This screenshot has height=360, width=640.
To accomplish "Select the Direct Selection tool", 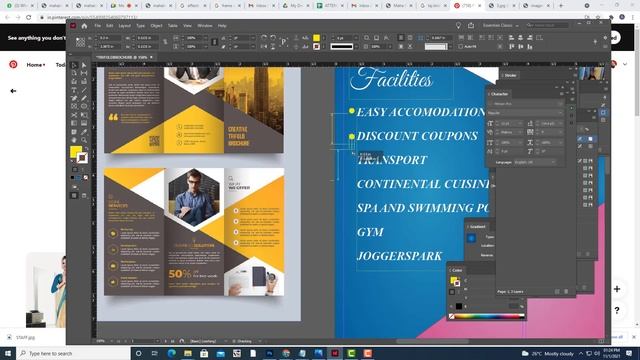I will pyautogui.click(x=84, y=65).
